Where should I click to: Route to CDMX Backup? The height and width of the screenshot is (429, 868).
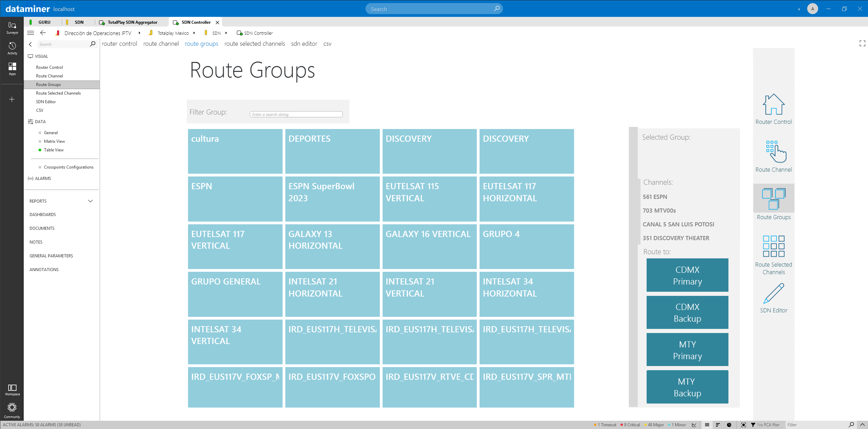687,312
